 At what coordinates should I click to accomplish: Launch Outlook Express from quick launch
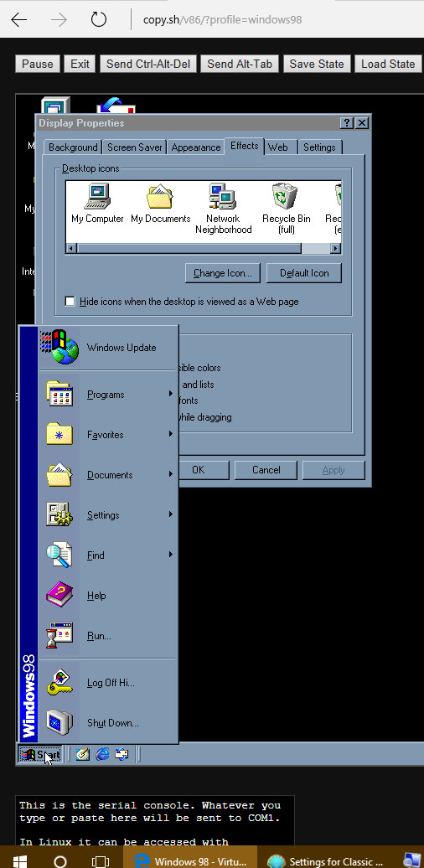coord(122,754)
